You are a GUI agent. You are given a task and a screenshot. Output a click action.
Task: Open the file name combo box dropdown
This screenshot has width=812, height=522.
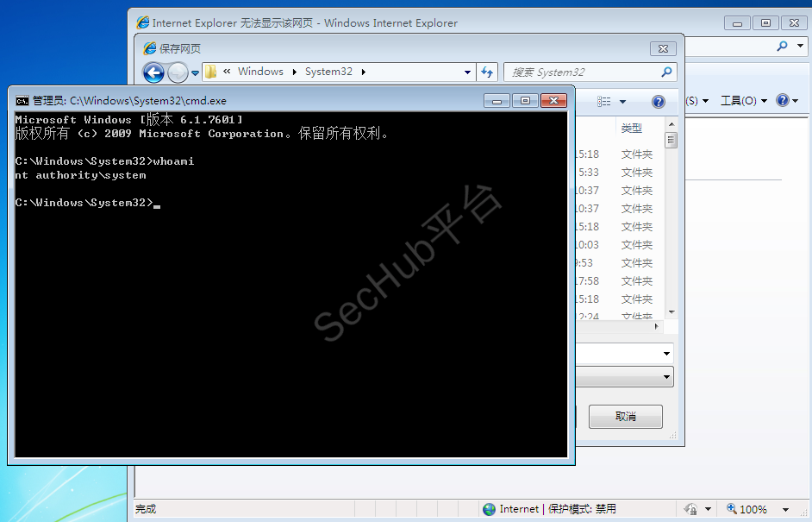666,354
